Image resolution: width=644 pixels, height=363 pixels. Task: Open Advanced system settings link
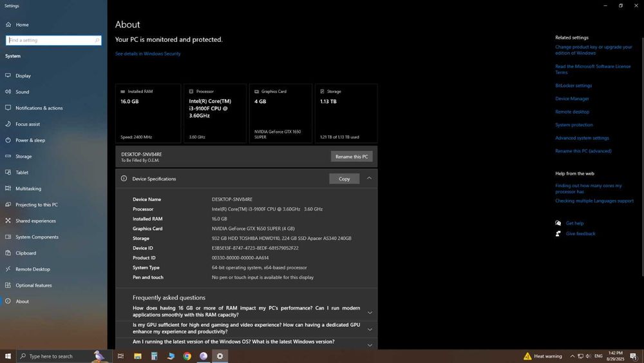[x=582, y=138]
